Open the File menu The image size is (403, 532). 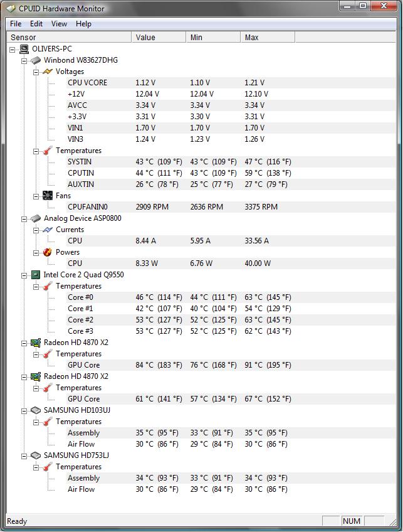pos(16,24)
